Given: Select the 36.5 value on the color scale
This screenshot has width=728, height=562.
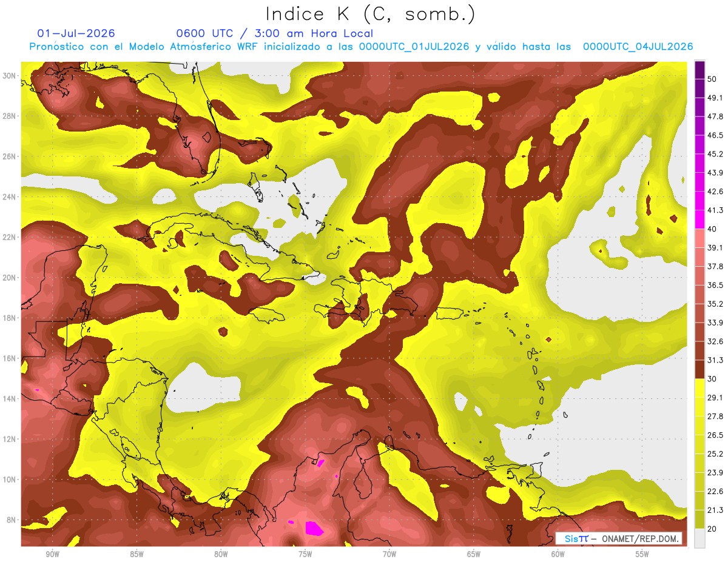Looking at the screenshot, I should click(715, 285).
